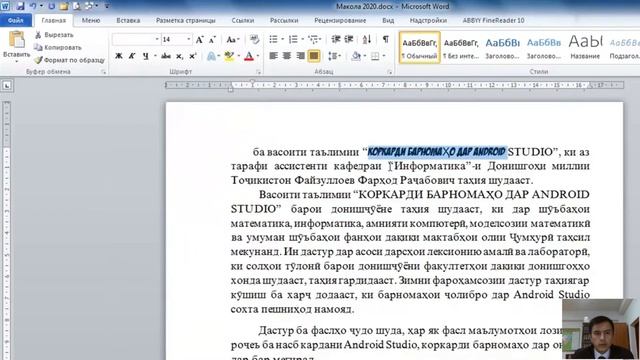Insert a multilevel list
This screenshot has height=360, width=640.
pyautogui.click(x=313, y=40)
